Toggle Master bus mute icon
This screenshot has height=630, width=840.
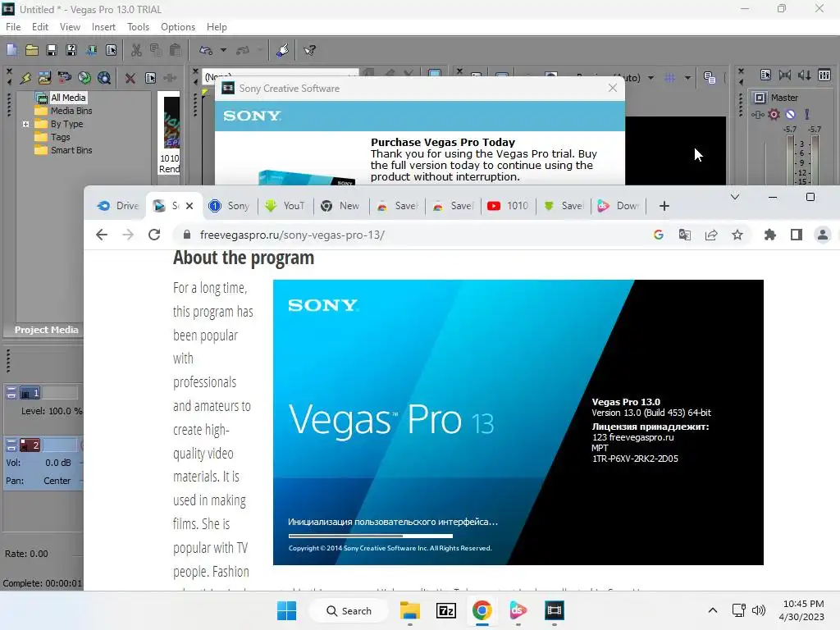point(791,114)
